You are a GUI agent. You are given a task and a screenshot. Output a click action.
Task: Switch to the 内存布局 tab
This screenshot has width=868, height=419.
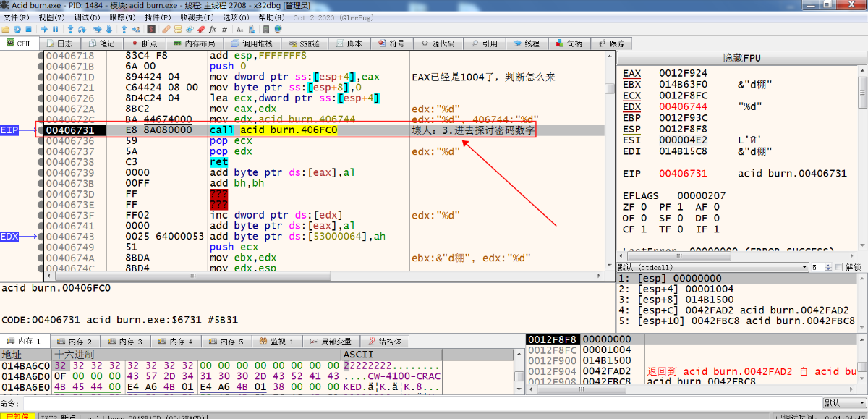click(x=195, y=43)
